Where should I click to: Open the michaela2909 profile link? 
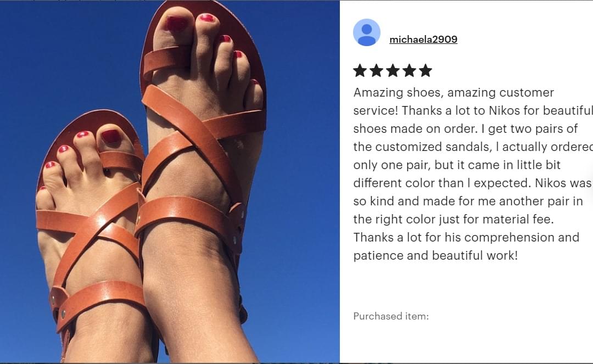point(423,40)
